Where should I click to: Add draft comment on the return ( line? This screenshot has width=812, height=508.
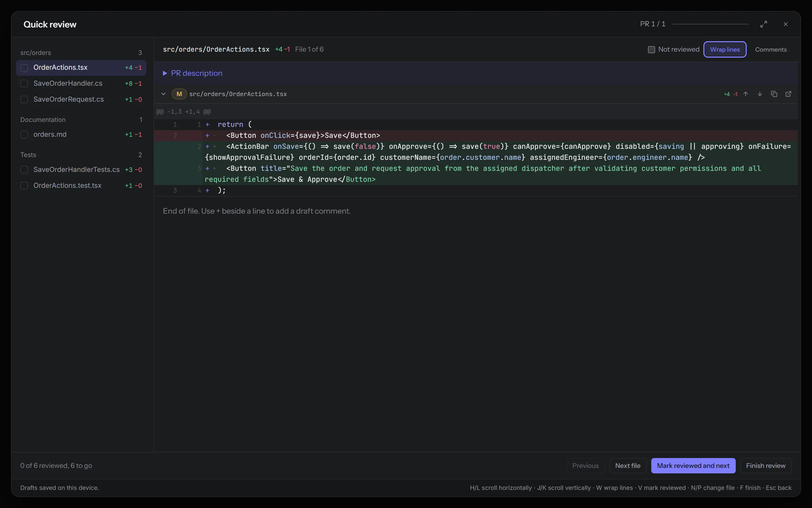click(x=207, y=125)
